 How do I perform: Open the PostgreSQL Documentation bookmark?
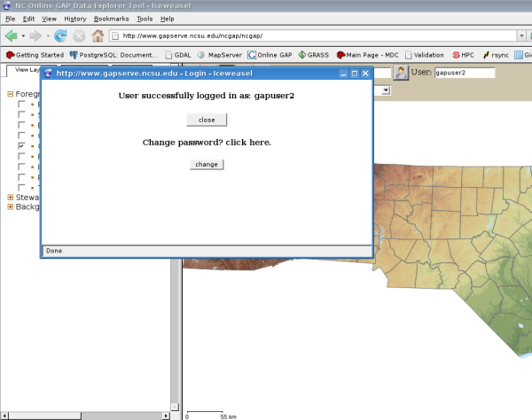pos(114,55)
